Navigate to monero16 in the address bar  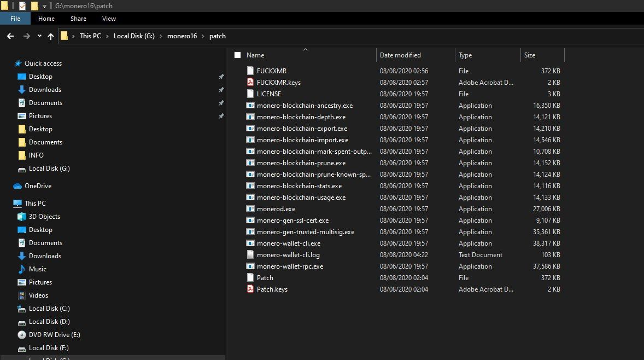coord(182,36)
